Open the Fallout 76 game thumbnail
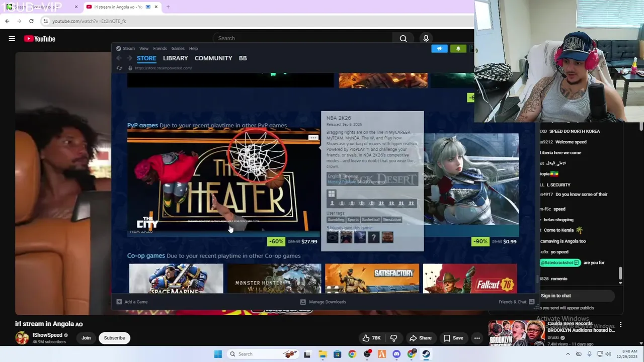 [x=470, y=279]
